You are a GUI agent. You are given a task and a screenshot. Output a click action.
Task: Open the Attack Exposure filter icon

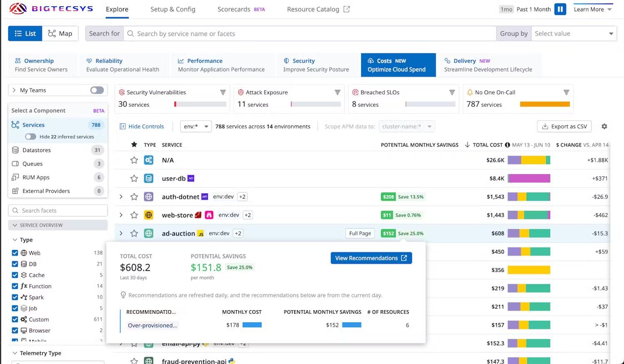tap(337, 92)
